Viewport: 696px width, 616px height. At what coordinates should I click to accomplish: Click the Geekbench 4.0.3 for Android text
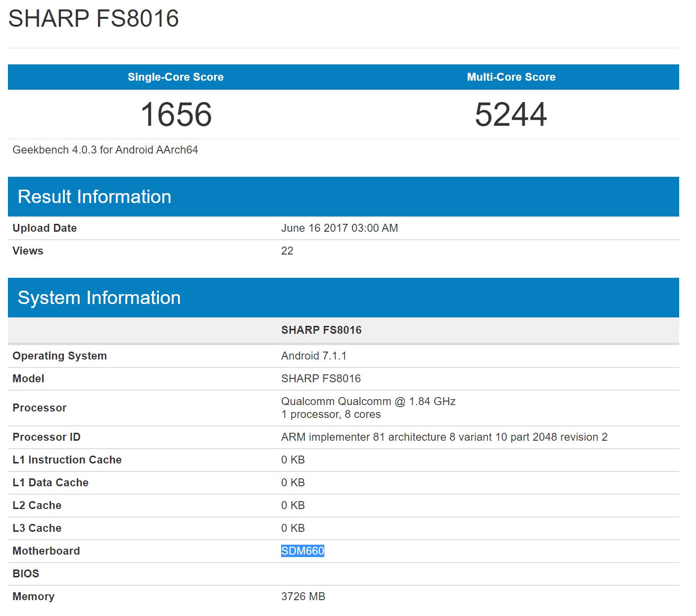pyautogui.click(x=105, y=150)
